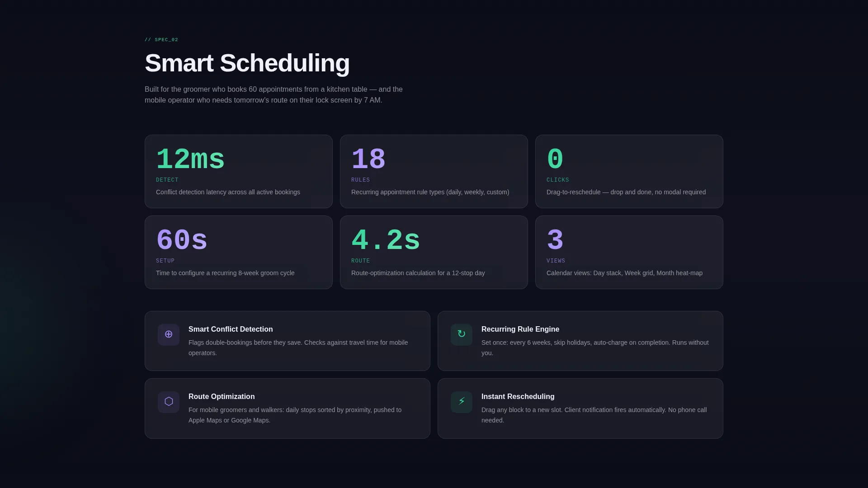
Task: Open the 60s SETUP stat card
Action: point(239,252)
